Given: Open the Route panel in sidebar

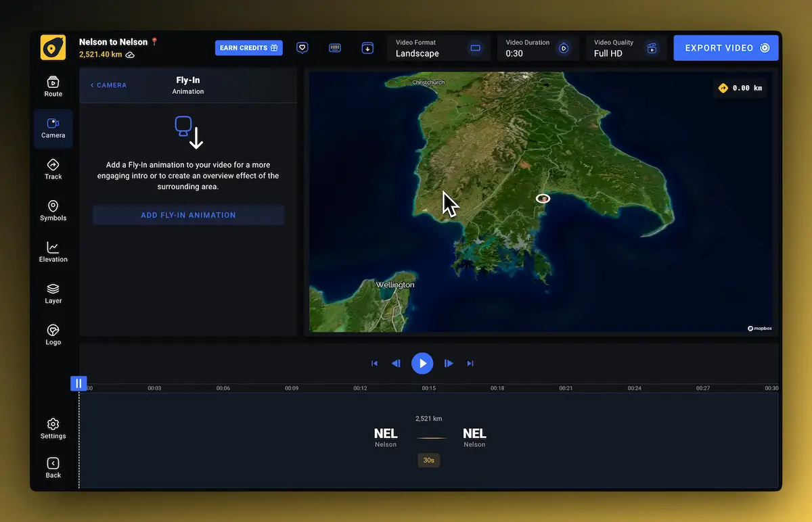Looking at the screenshot, I should click(x=53, y=87).
